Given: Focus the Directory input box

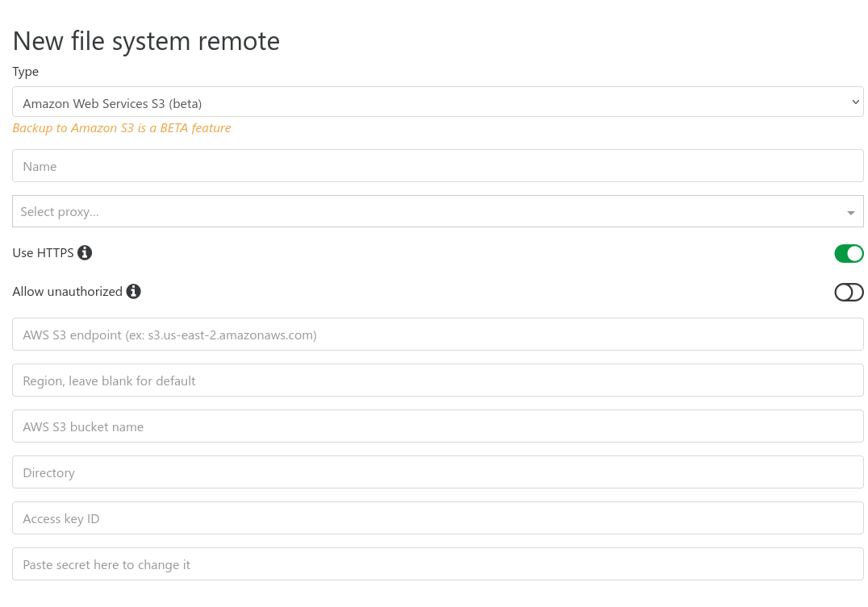Looking at the screenshot, I should [437, 472].
